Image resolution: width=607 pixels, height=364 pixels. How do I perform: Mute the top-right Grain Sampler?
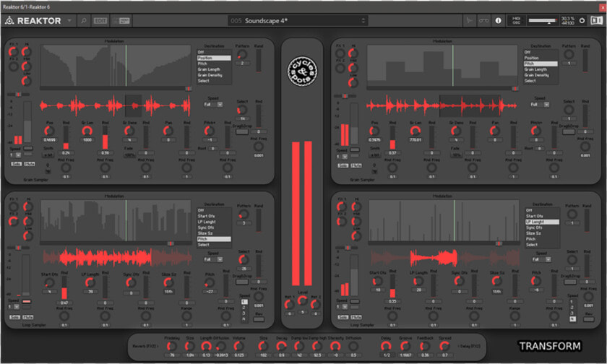coord(356,165)
